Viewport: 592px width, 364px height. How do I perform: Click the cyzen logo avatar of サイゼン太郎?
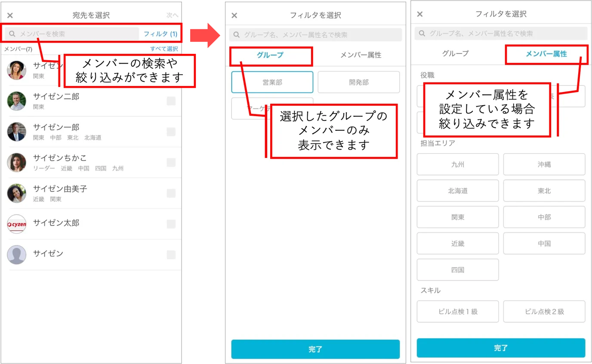[x=17, y=224]
